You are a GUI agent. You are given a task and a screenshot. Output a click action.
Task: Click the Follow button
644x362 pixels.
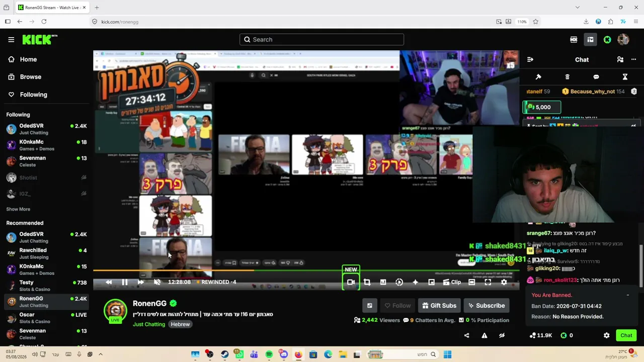[x=397, y=306]
